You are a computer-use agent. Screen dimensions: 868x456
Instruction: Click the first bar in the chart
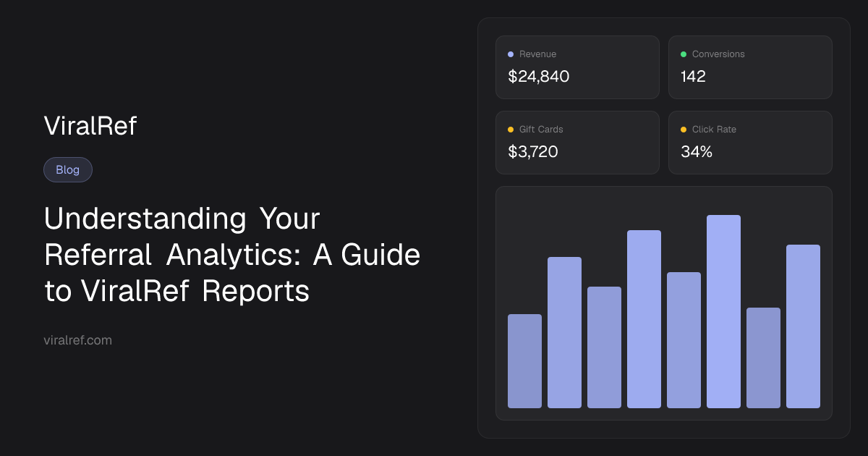click(x=524, y=361)
